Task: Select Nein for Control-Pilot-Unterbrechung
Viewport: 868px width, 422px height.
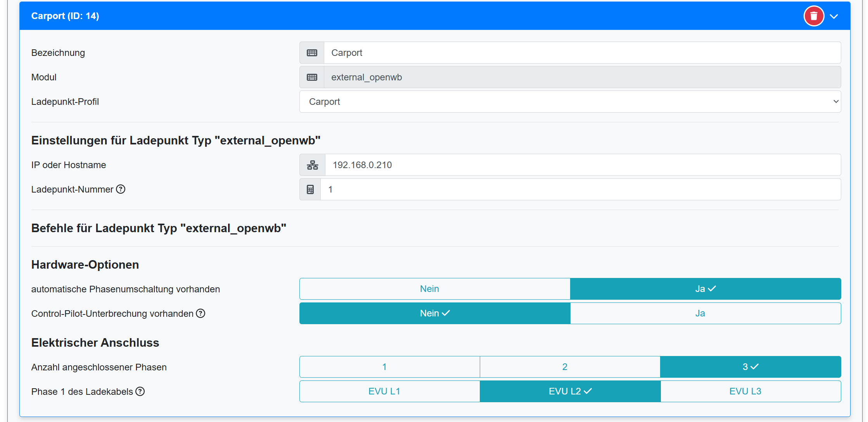Action: pyautogui.click(x=434, y=313)
